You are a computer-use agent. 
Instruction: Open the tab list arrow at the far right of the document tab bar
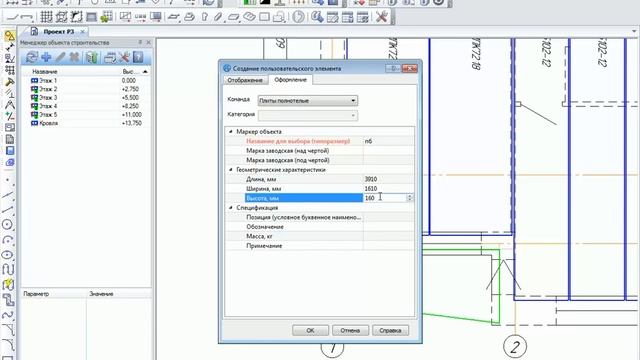pos(634,31)
